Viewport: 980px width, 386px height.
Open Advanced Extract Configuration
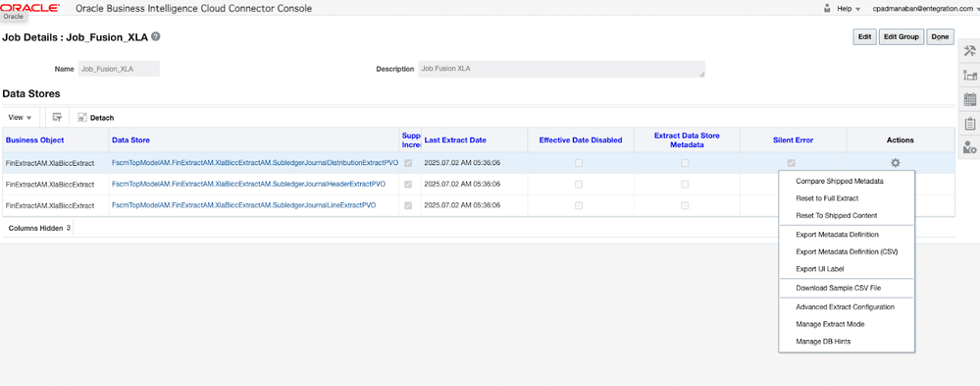[845, 307]
